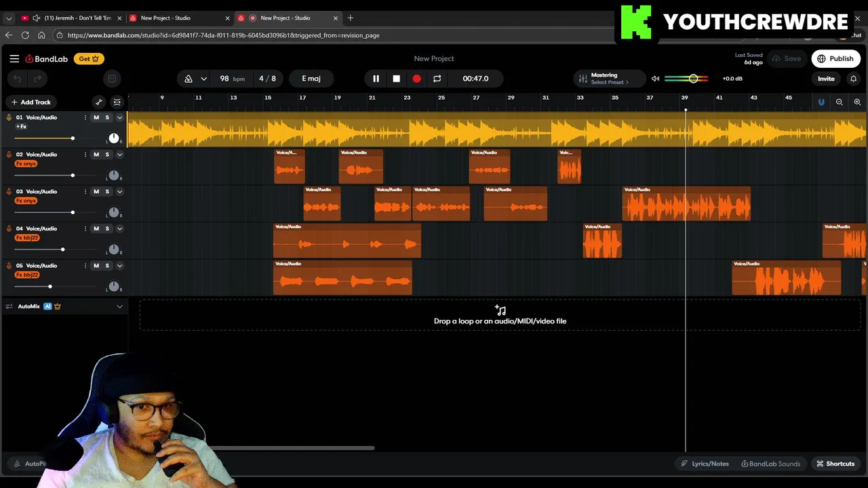This screenshot has height=488, width=868.
Task: Change the 4 / 8 time signature
Action: (267, 79)
